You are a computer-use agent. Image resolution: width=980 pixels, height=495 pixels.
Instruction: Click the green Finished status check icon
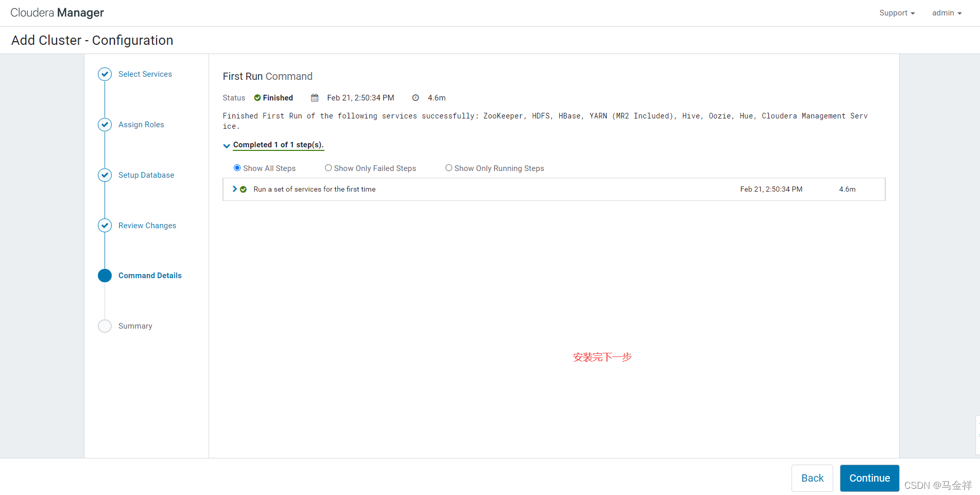coord(257,98)
